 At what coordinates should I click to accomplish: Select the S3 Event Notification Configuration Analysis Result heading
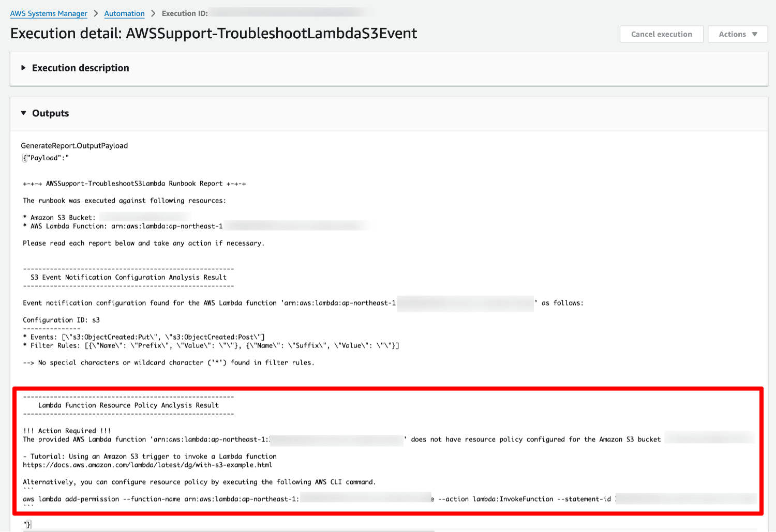tap(128, 277)
